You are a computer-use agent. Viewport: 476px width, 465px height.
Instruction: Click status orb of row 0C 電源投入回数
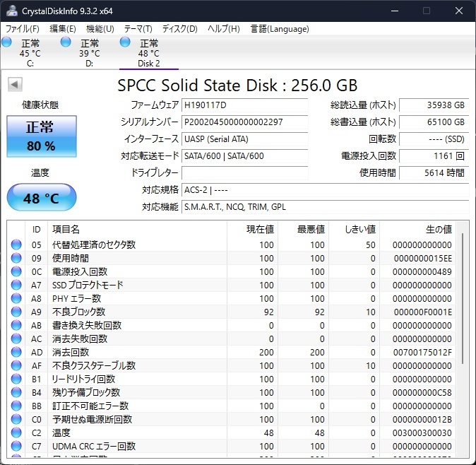[x=16, y=271]
